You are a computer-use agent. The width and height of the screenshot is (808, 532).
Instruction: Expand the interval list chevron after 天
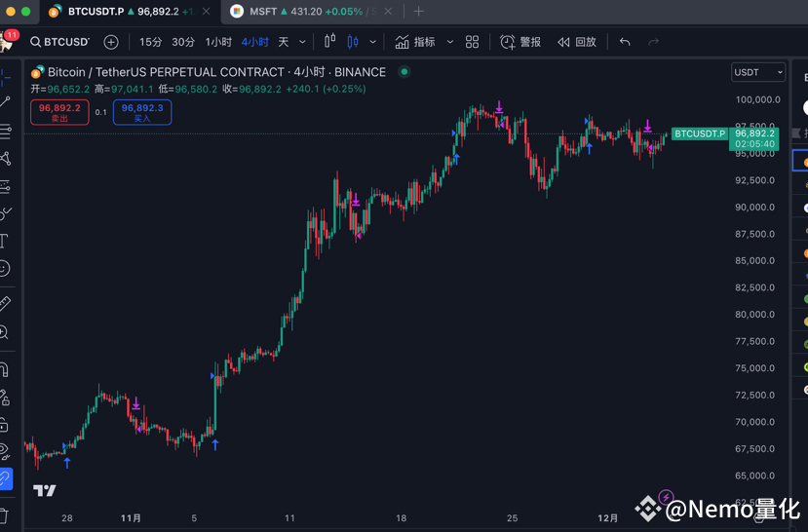click(302, 42)
